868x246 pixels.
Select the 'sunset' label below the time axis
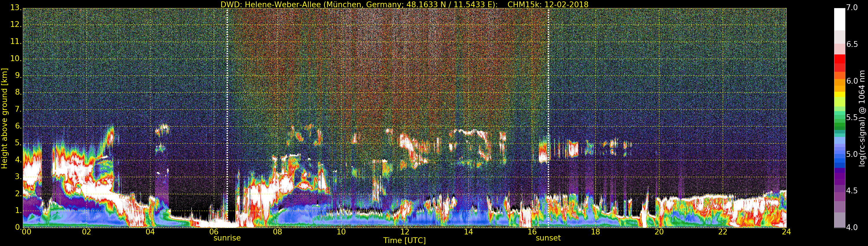[548, 238]
